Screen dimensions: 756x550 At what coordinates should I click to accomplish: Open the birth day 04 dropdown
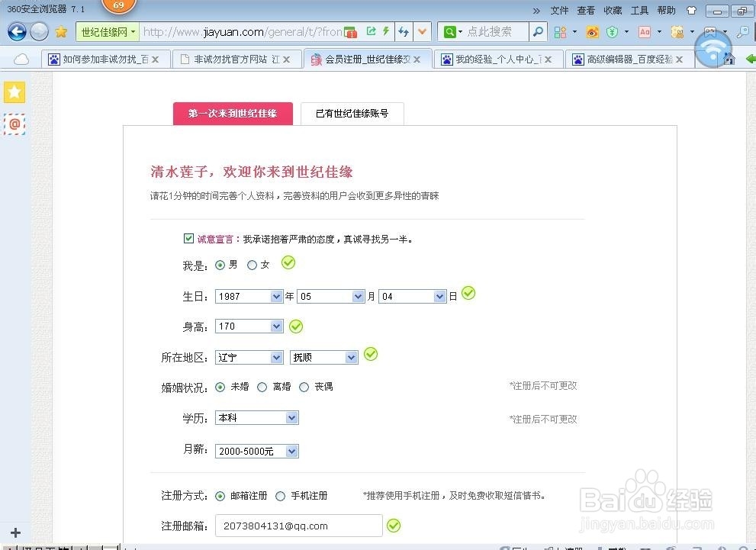(x=412, y=297)
